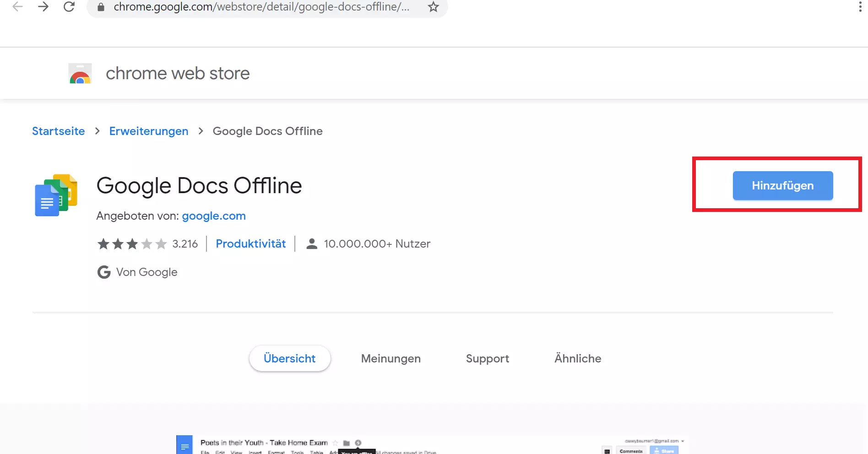Viewport: 868px width, 454px height.
Task: Open the google.com publisher link
Action: 214,216
